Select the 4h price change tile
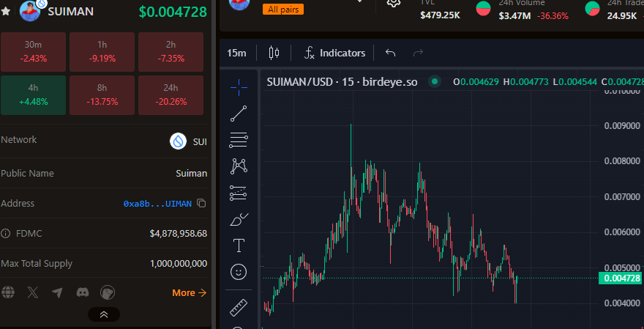Image resolution: width=644 pixels, height=329 pixels. [33, 95]
